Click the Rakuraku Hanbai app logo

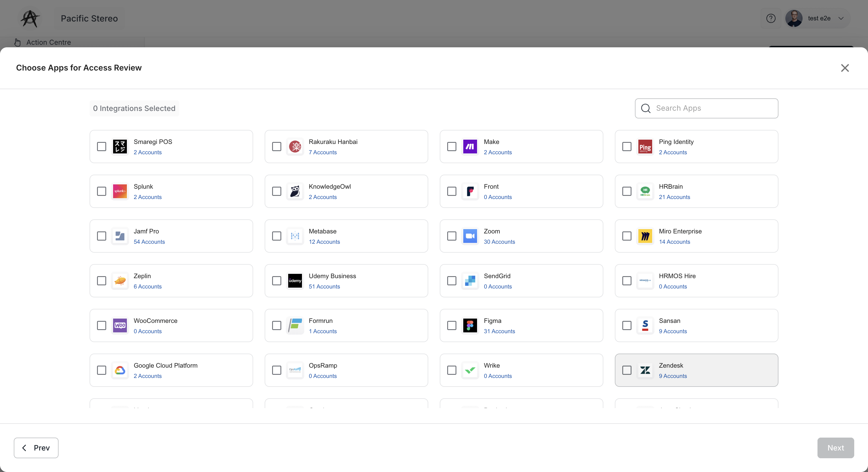[295, 147]
